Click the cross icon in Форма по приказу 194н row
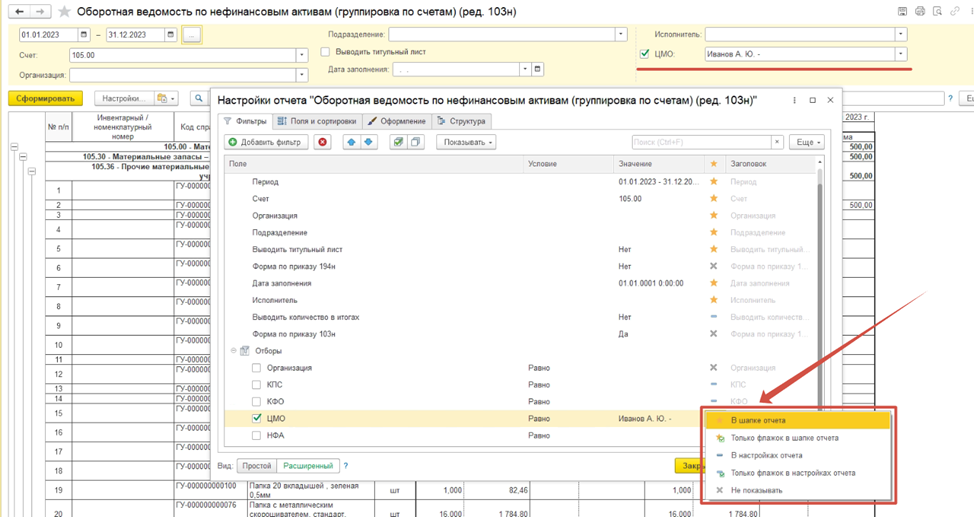 714,266
